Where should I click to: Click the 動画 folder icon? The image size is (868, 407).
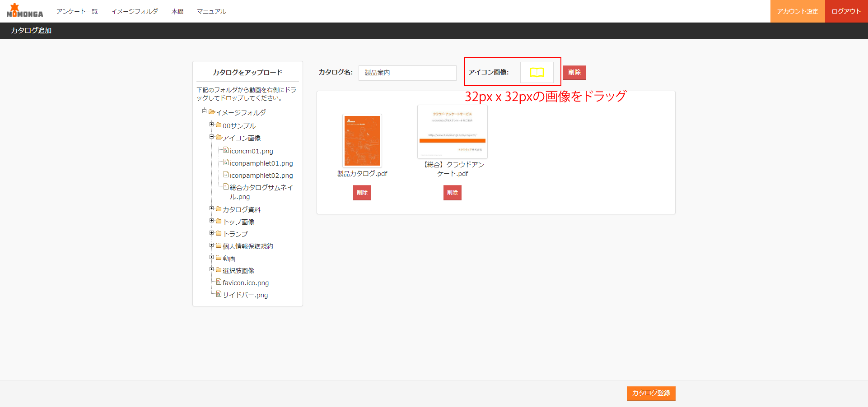click(x=219, y=258)
